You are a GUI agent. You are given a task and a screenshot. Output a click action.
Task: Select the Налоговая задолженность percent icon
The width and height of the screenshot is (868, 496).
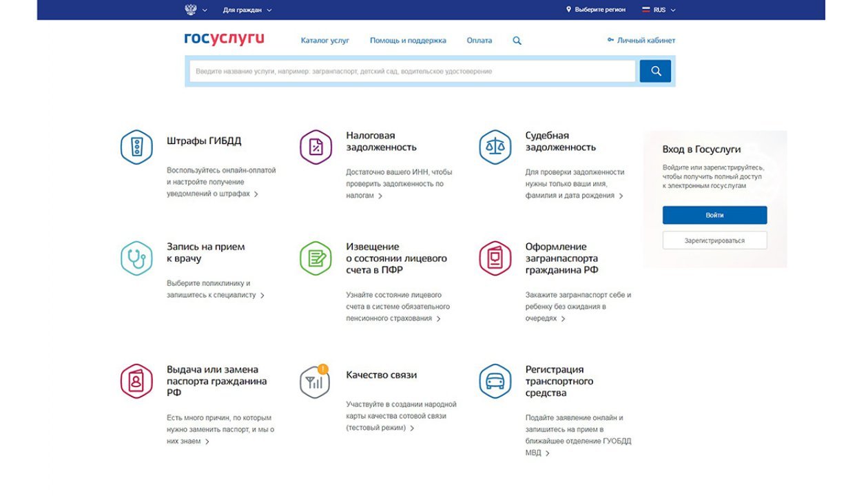click(316, 147)
